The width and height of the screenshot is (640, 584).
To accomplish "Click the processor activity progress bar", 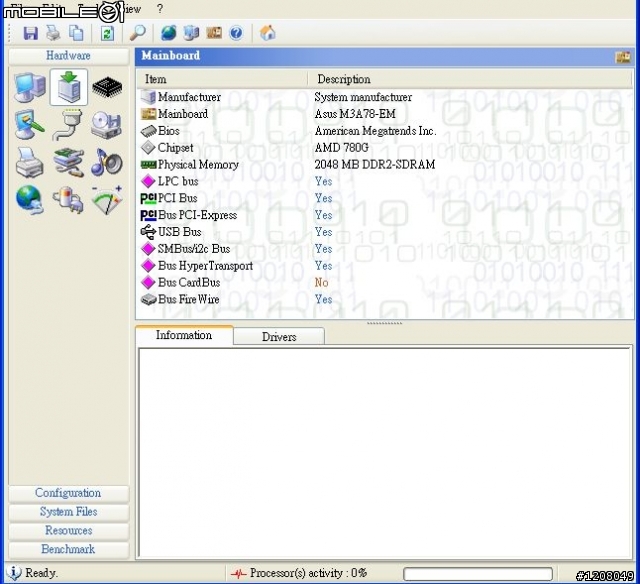I will (x=478, y=574).
